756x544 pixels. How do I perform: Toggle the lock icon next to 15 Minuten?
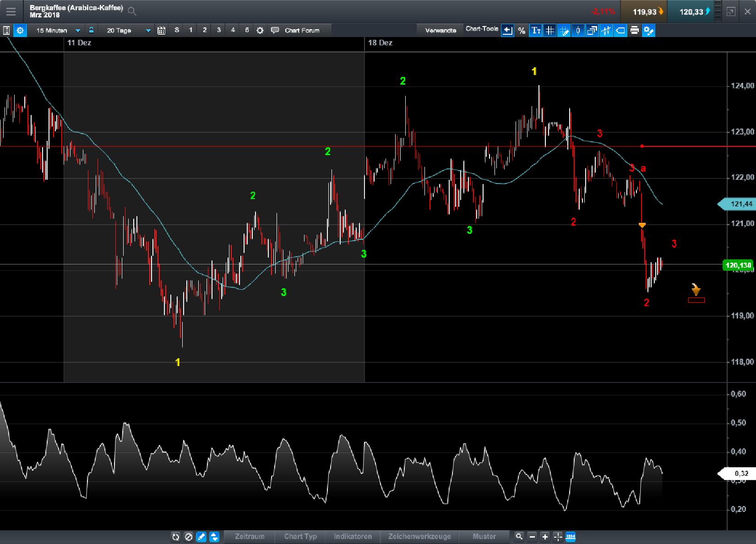click(x=92, y=30)
